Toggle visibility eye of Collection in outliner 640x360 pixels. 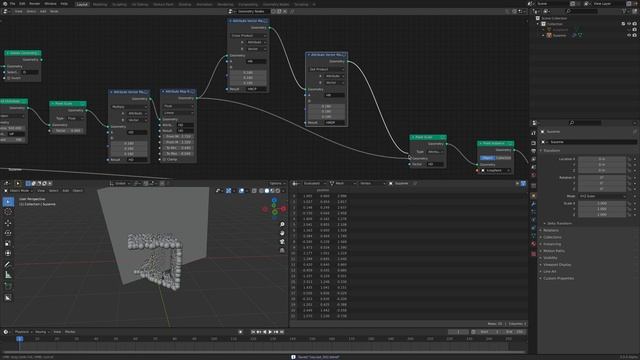(629, 24)
